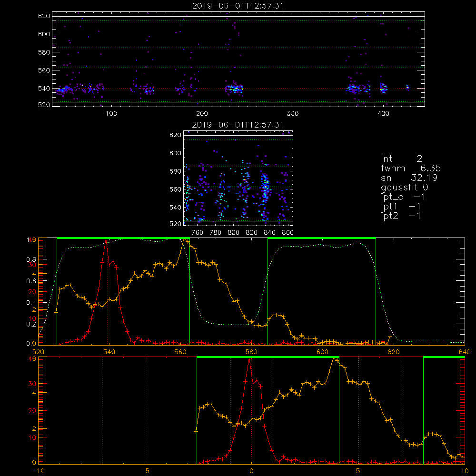Select the 'gaussfit 0' readout line
This screenshot has height=476, width=476.
tap(404, 187)
